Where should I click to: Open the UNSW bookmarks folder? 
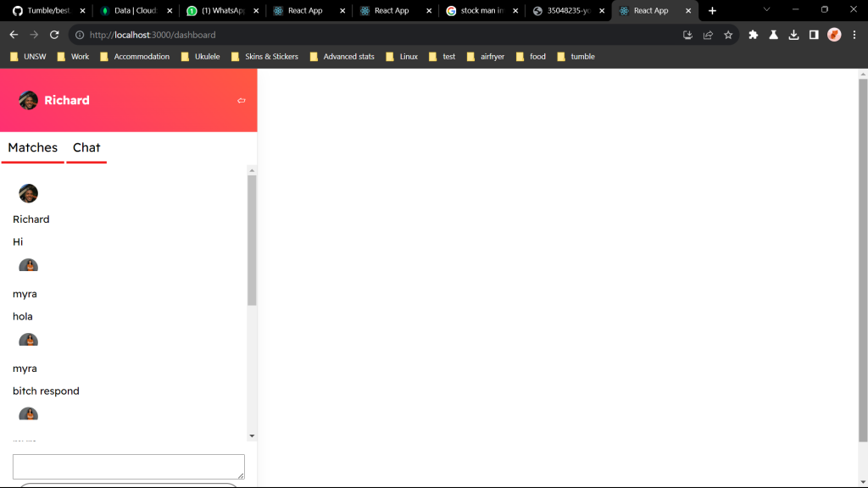pos(28,57)
